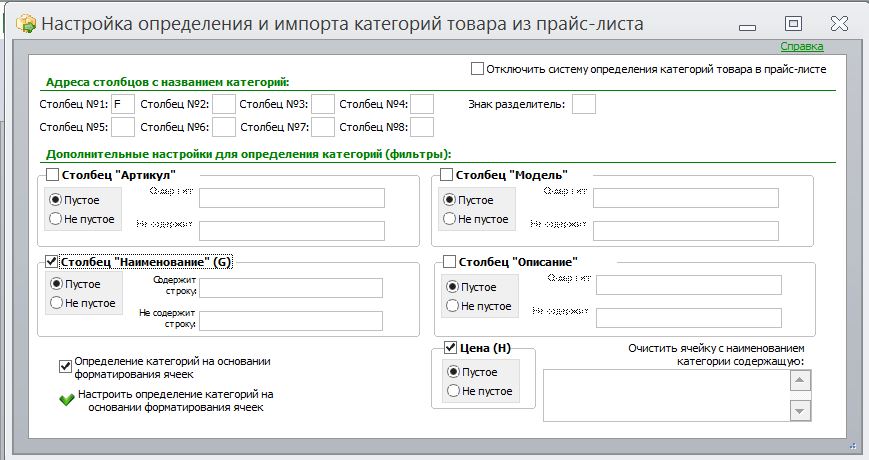Click the window resize grip corner
The height and width of the screenshot is (460, 869).
pyautogui.click(x=852, y=445)
